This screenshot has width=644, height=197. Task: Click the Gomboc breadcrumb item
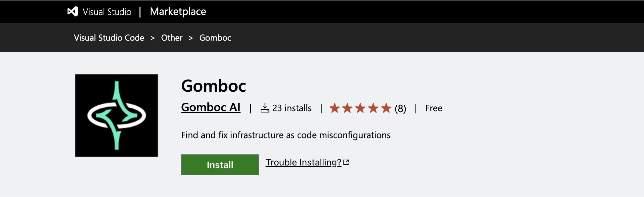(x=215, y=38)
